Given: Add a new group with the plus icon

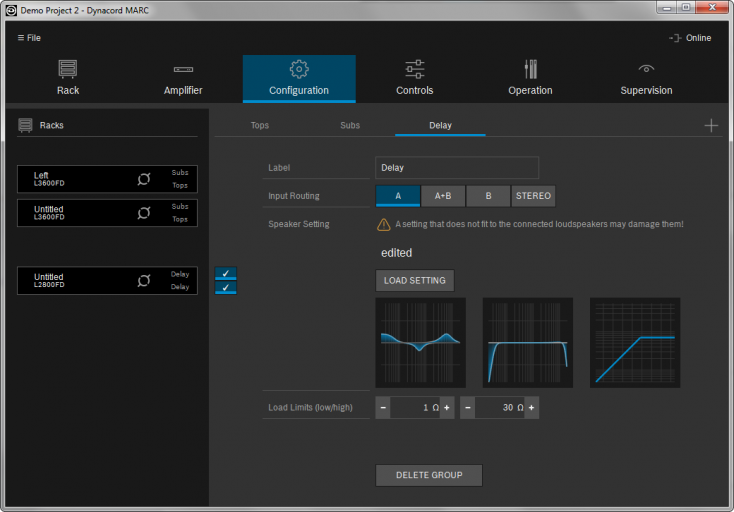Looking at the screenshot, I should (x=711, y=125).
